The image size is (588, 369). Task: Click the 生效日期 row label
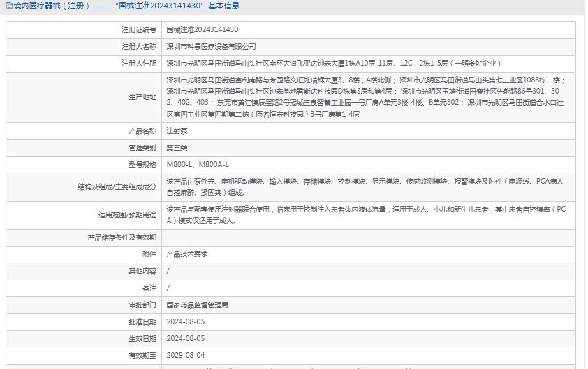click(142, 338)
